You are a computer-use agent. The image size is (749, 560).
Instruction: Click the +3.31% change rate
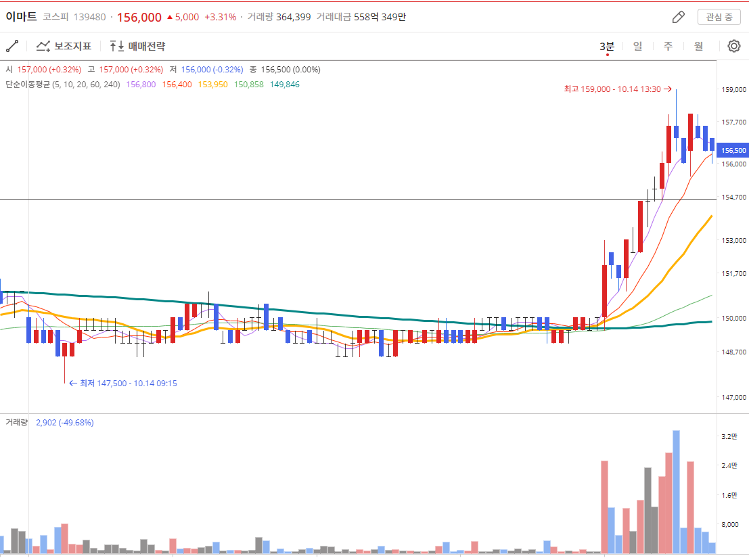click(220, 17)
